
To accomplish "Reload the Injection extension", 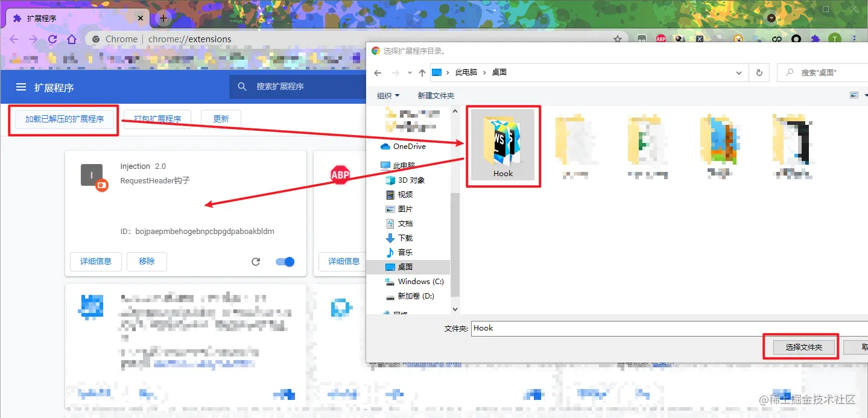I will coord(256,262).
